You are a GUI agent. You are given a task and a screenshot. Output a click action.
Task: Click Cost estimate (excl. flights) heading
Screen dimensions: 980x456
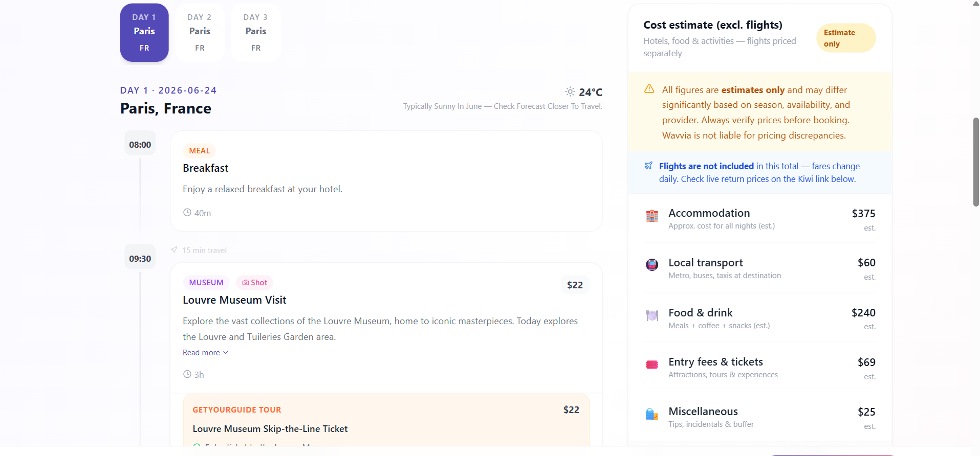pyautogui.click(x=713, y=25)
